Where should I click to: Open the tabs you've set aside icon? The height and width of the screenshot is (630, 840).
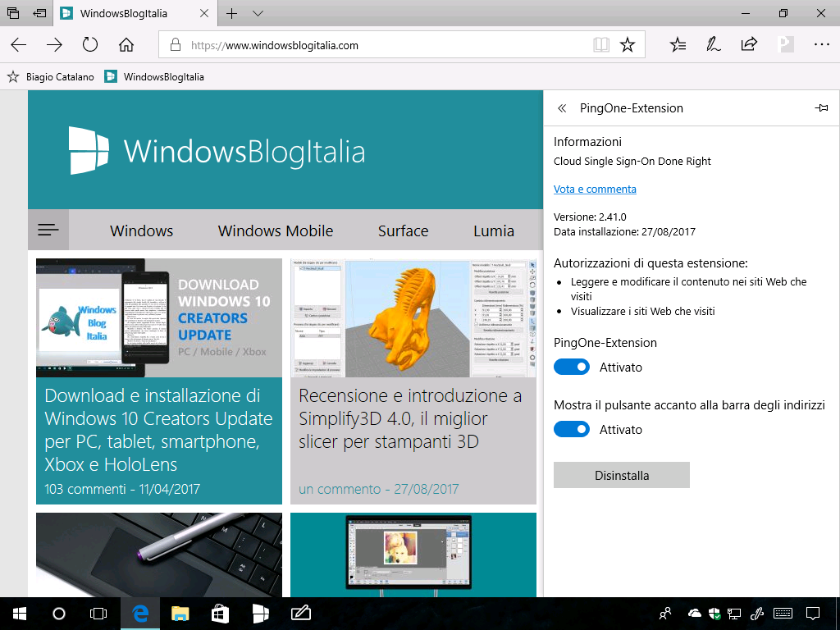coord(13,13)
